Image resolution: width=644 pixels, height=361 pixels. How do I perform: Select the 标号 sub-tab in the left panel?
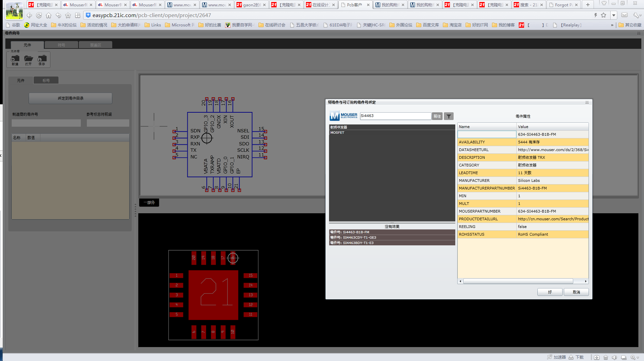[x=46, y=80]
